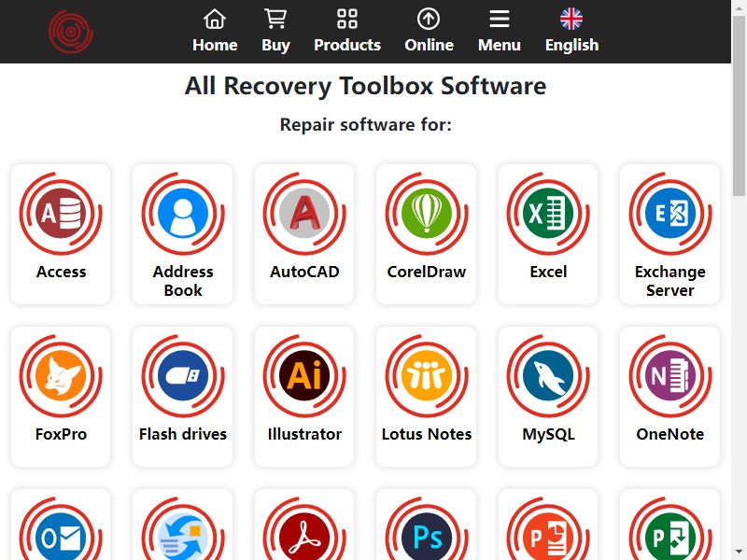The image size is (747, 560).
Task: Select the PowerPoint orange icon
Action: (548, 528)
